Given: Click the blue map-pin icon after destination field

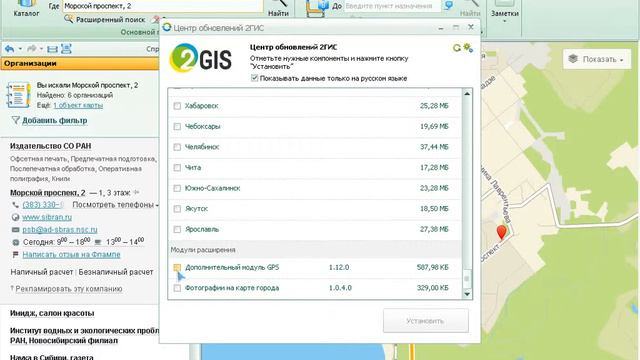Looking at the screenshot, I should (449, 5).
